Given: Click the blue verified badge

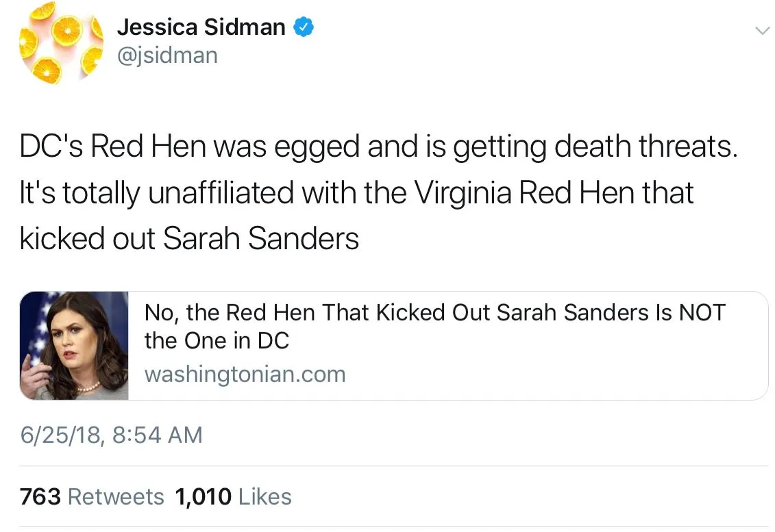Looking at the screenshot, I should 304,27.
